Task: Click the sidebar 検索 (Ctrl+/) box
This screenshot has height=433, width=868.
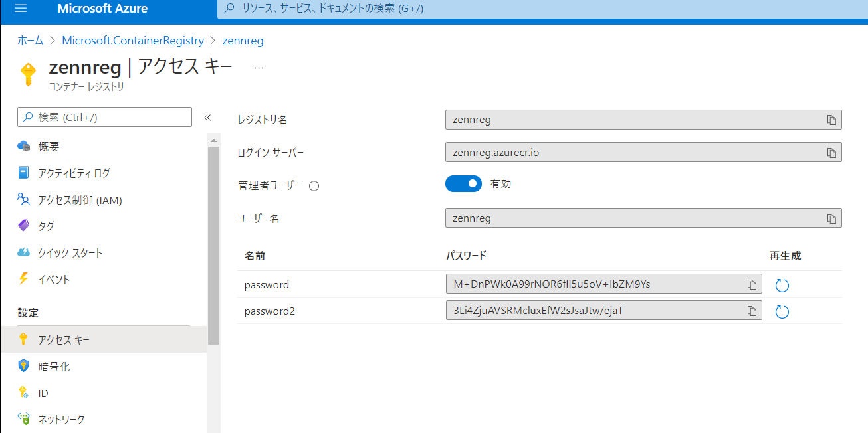Action: [x=104, y=117]
